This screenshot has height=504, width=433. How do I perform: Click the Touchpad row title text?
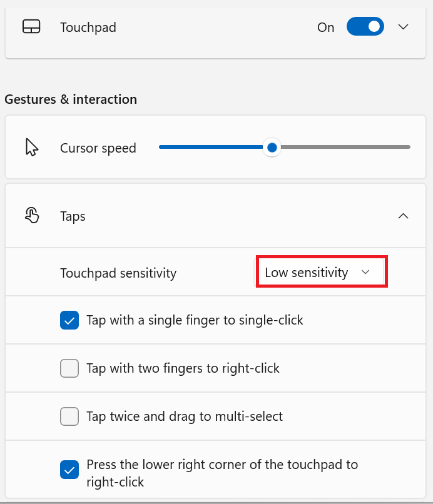88,28
